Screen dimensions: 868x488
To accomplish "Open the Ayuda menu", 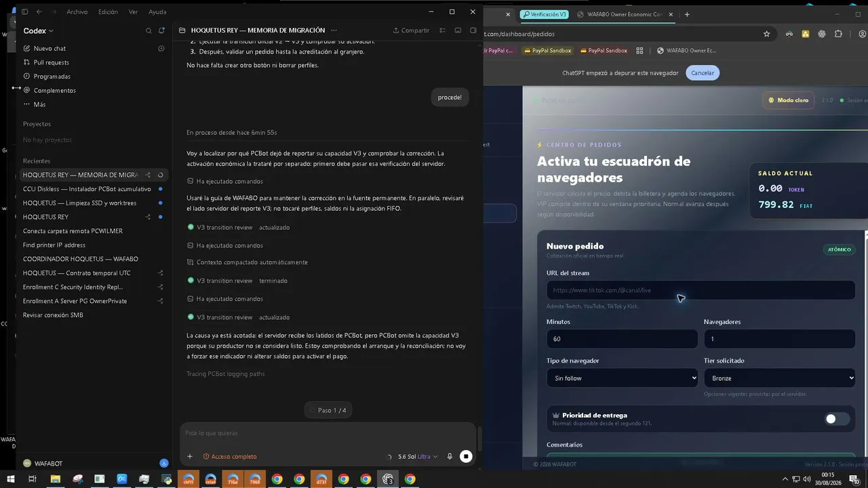I will [x=157, y=12].
